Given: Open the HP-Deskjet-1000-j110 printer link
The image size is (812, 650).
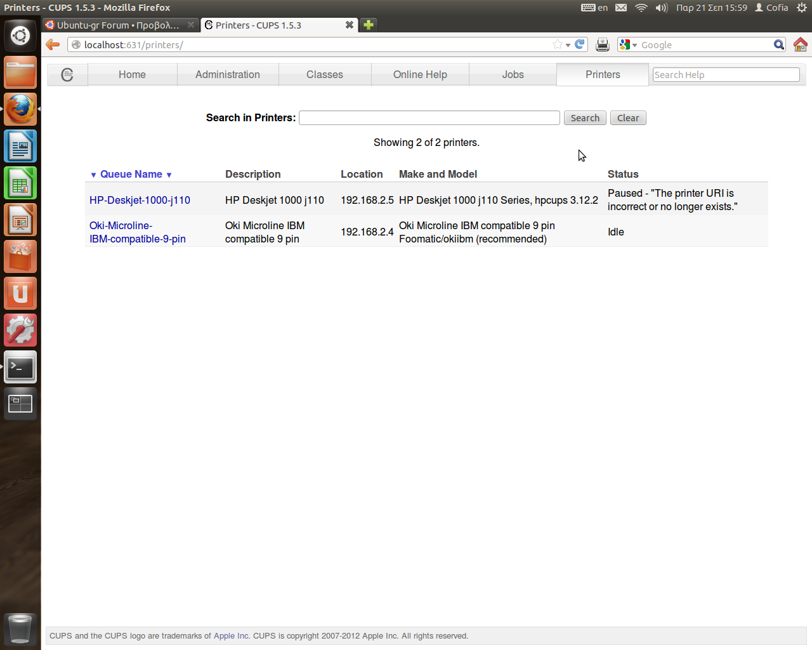Looking at the screenshot, I should (140, 200).
